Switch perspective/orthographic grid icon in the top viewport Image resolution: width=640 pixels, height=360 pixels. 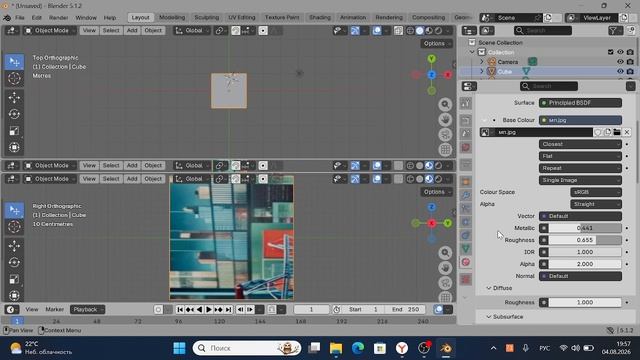(445, 150)
